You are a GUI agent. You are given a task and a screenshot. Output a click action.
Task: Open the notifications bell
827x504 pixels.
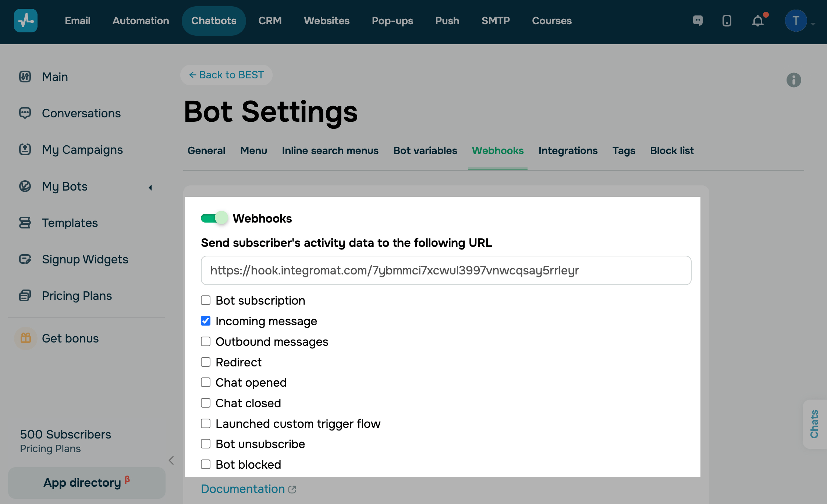pos(758,21)
